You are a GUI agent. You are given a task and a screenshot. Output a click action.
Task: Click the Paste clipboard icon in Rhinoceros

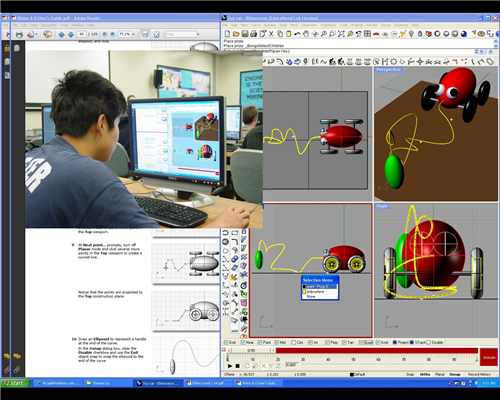[x=289, y=34]
